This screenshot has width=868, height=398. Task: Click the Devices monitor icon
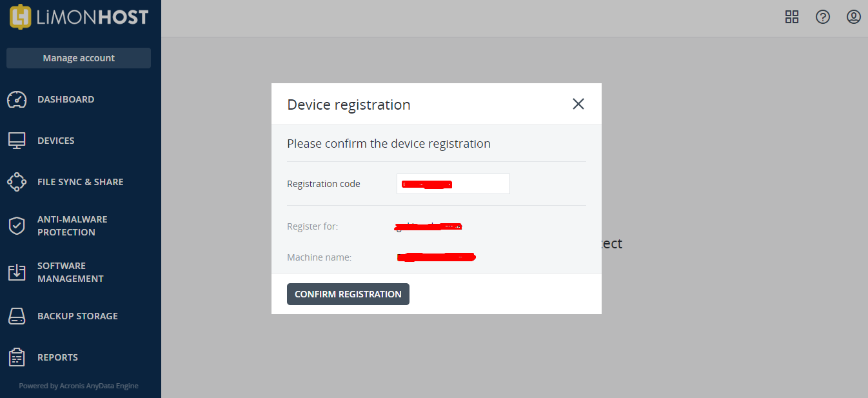click(17, 141)
